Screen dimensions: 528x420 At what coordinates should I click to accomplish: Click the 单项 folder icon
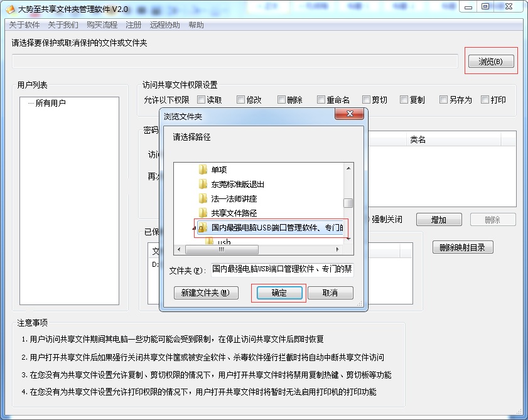click(203, 170)
